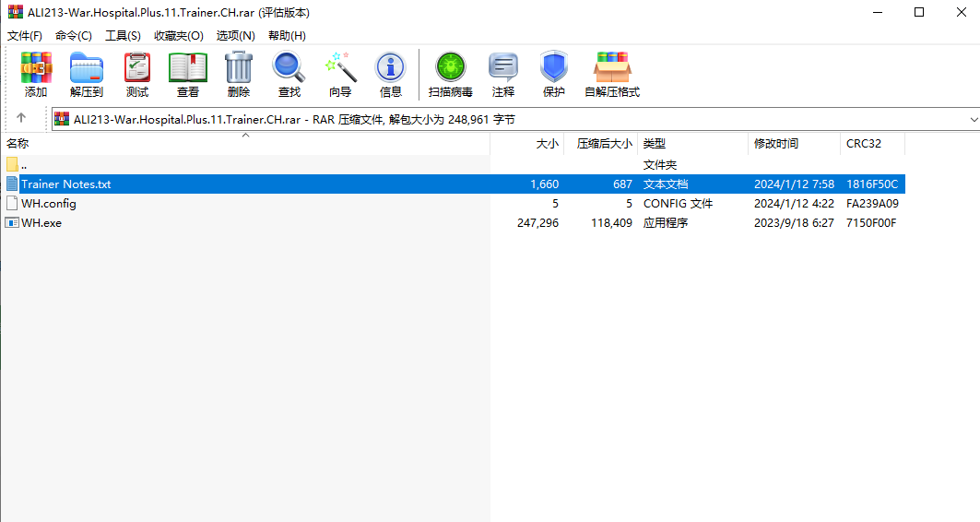
Task: Click the 应用程序 type cell
Action: click(x=666, y=223)
